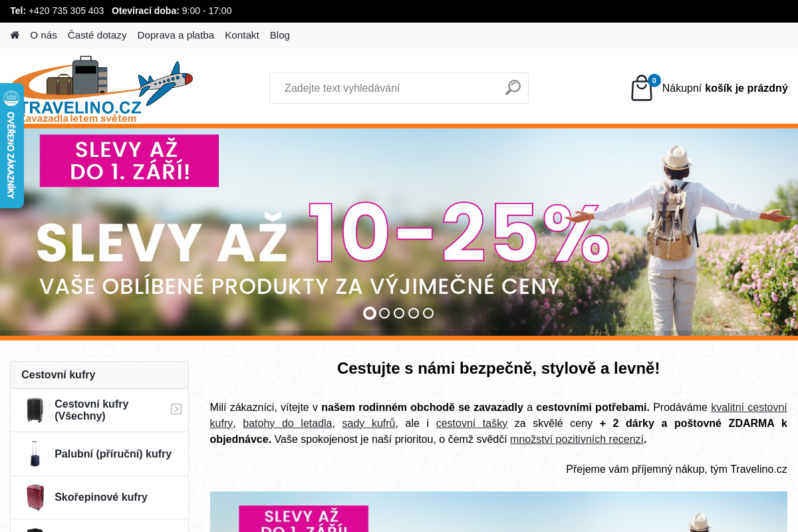Follow the množství pozitivních recenzí link
Image resolution: width=798 pixels, height=532 pixels.
pos(577,439)
